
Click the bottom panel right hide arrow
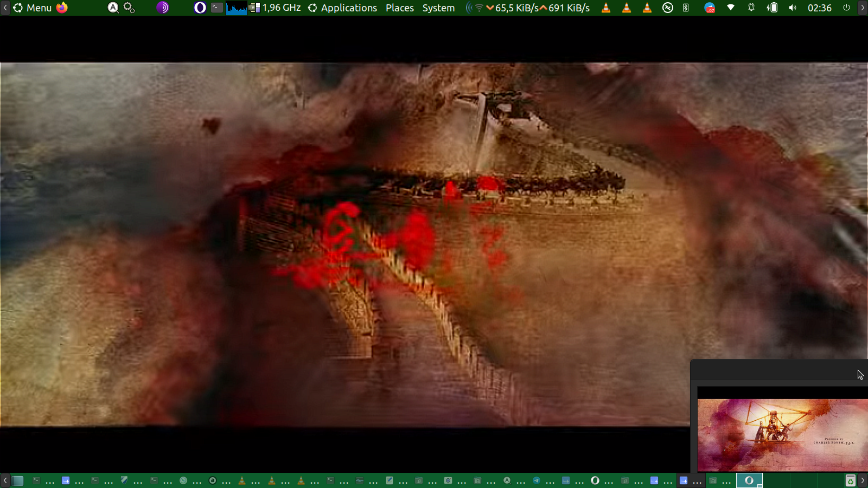coord(863,480)
